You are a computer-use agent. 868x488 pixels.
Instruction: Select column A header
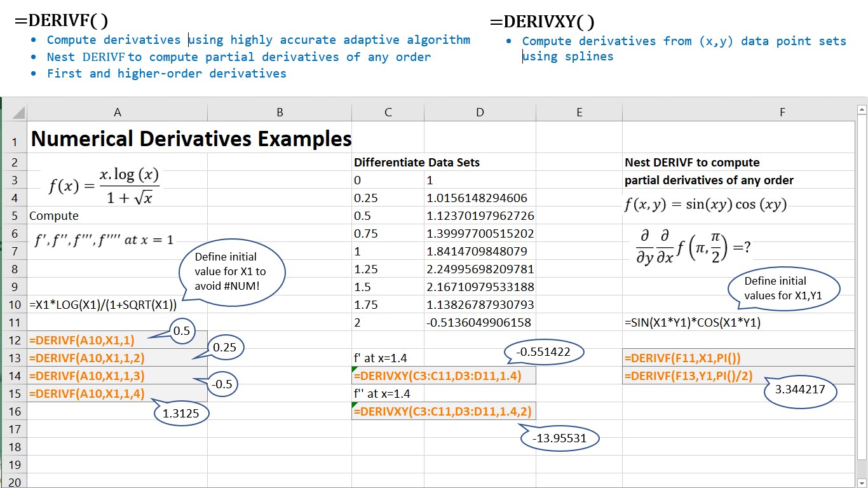118,112
